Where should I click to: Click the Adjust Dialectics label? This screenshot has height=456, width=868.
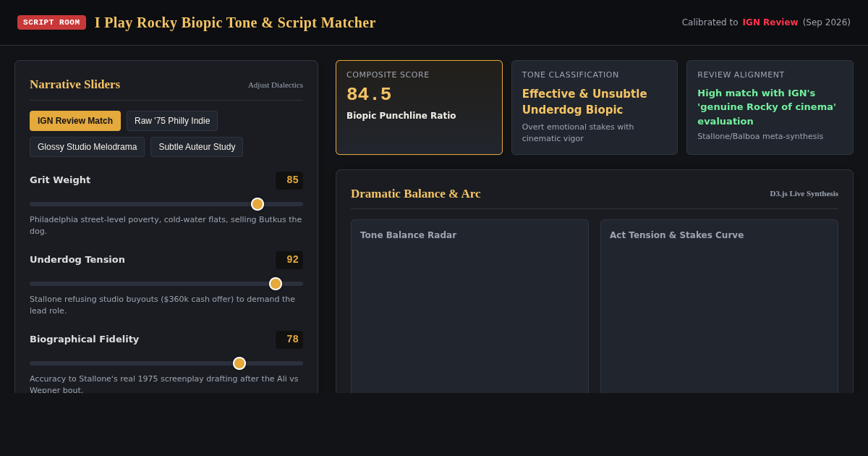click(276, 85)
